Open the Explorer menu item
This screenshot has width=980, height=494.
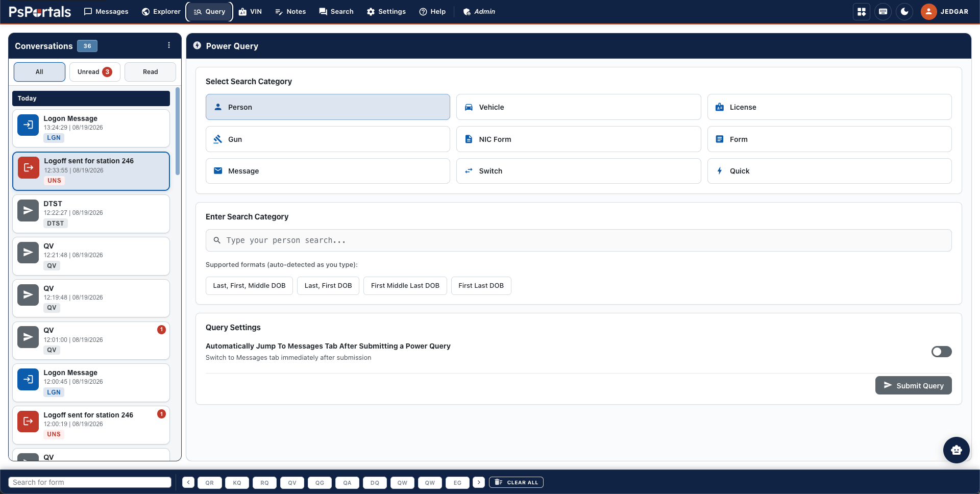(x=161, y=12)
